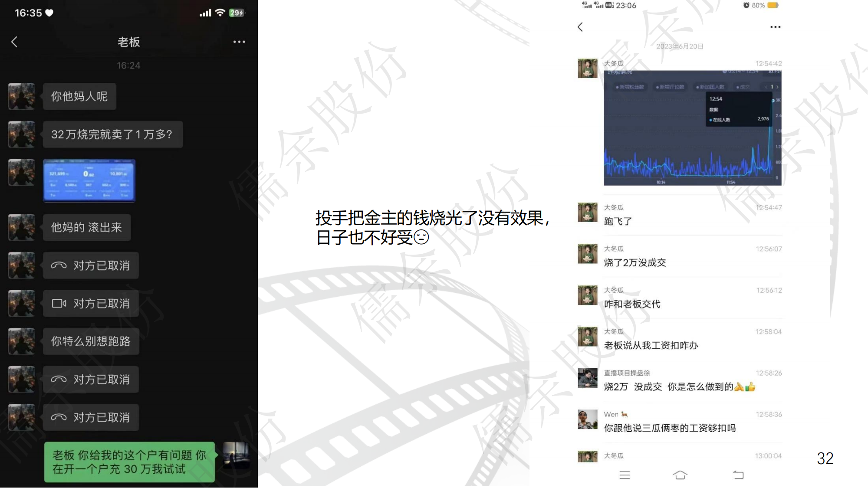The width and height of the screenshot is (868, 488).
Task: Open three-dot menu in right chat
Action: point(775,27)
